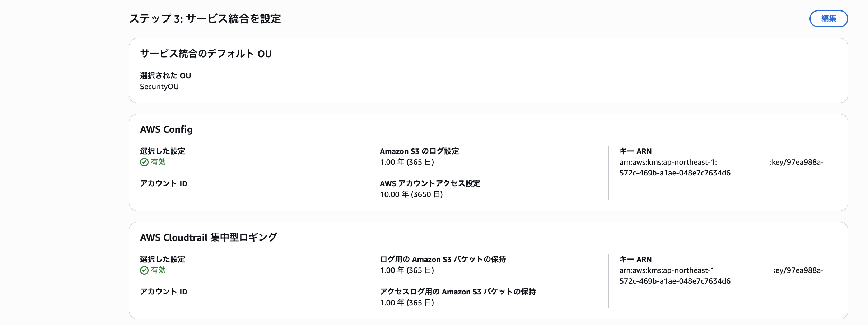Select the SecurityOU entry
This screenshot has height=325, width=868.
(x=159, y=86)
